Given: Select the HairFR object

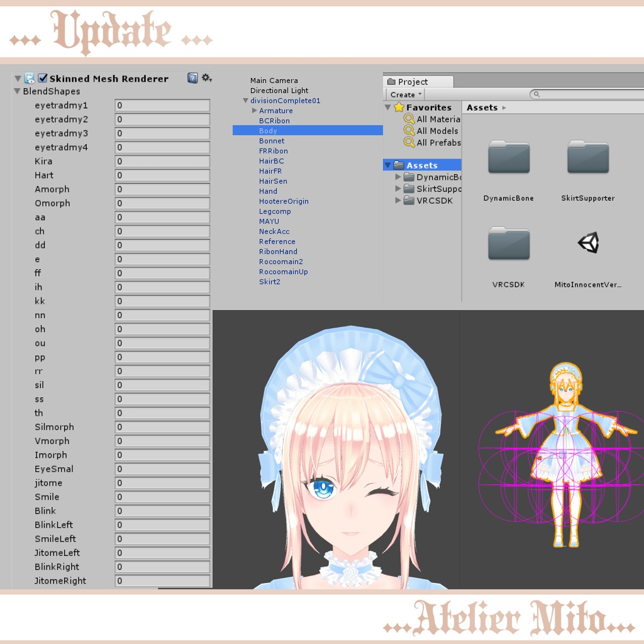Looking at the screenshot, I should point(270,171).
